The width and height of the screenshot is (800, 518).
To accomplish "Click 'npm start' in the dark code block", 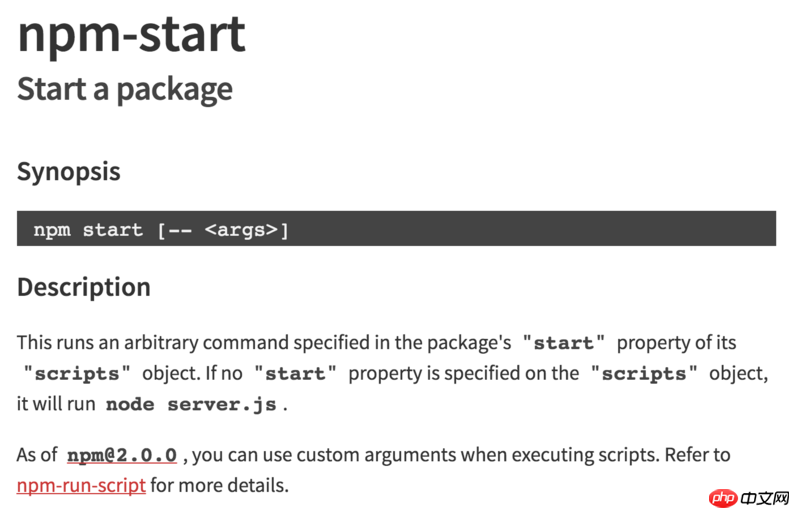I will [88, 230].
